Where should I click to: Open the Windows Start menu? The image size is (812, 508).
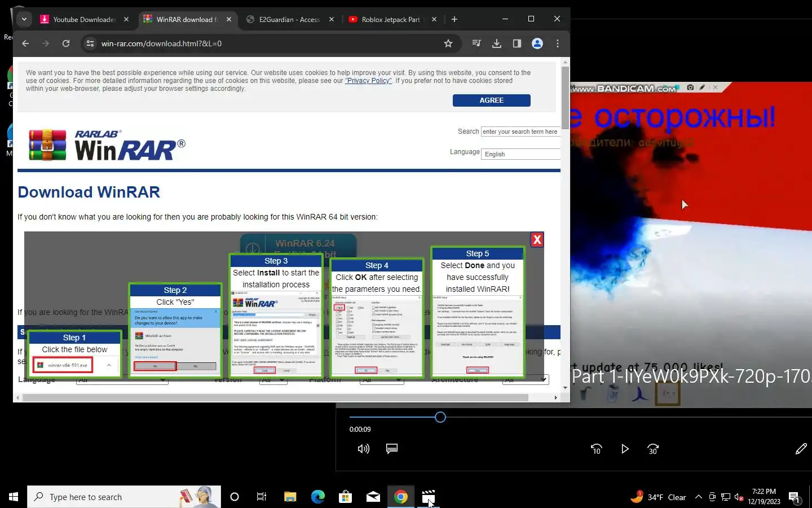click(14, 497)
